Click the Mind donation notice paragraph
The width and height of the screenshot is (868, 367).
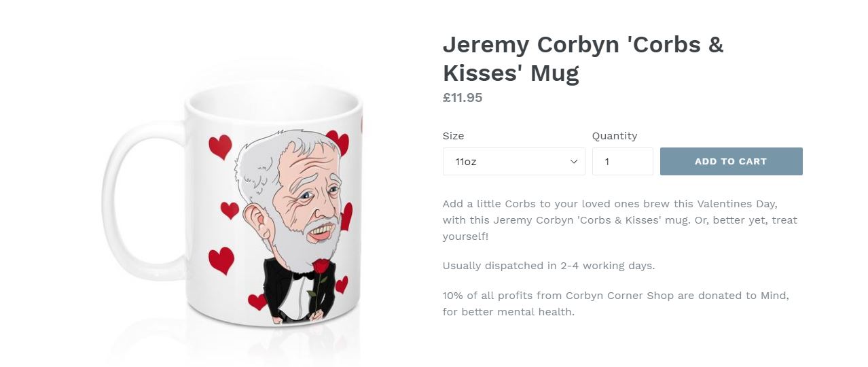pos(615,304)
